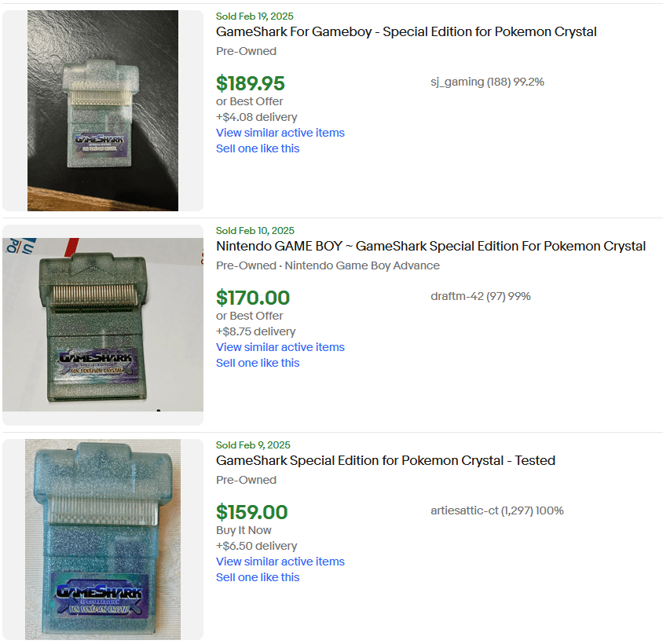The image size is (663, 644).
Task: Open 'GameShark For Gameboy - Special Edition' listing title
Action: 406,31
